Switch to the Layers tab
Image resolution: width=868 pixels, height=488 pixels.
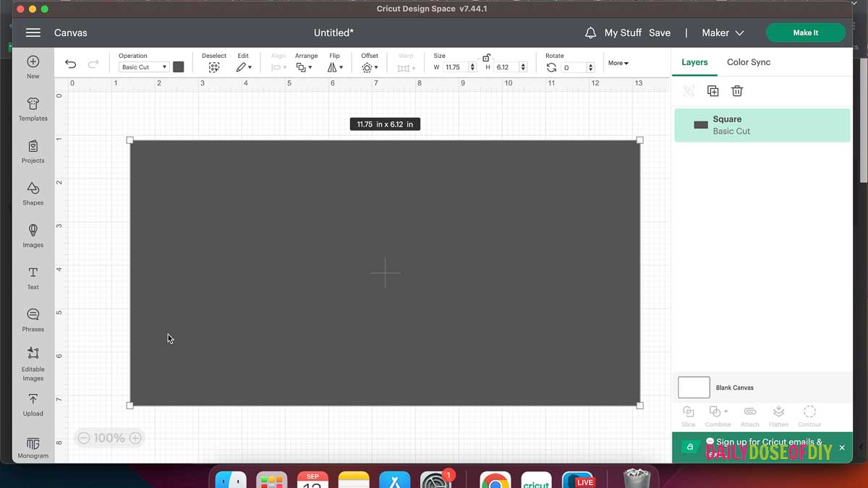694,62
